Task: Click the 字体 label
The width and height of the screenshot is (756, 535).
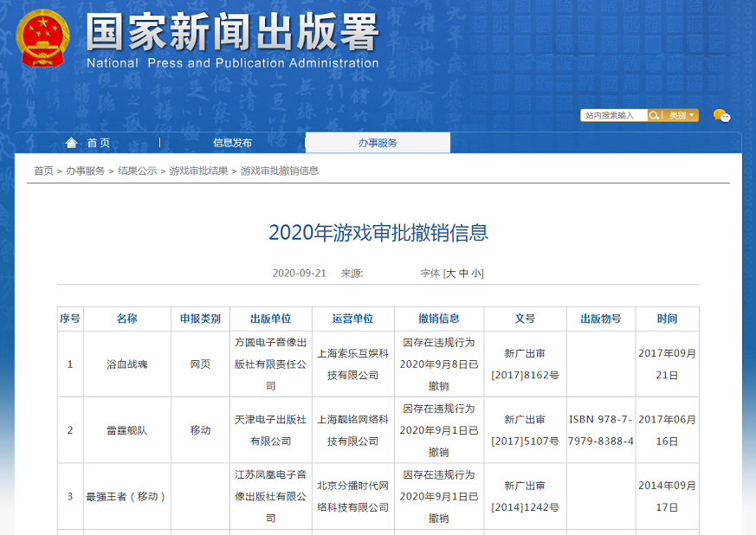Action: click(430, 274)
